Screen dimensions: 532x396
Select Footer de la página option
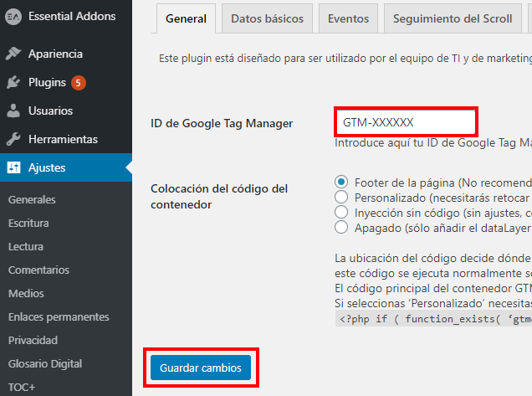pyautogui.click(x=341, y=182)
